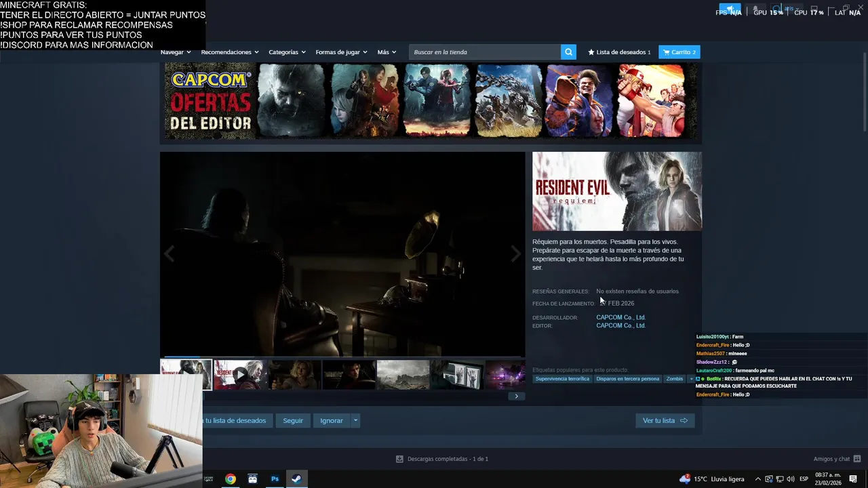
Task: Click the downloads icon next to Descargas completadas
Action: click(399, 459)
